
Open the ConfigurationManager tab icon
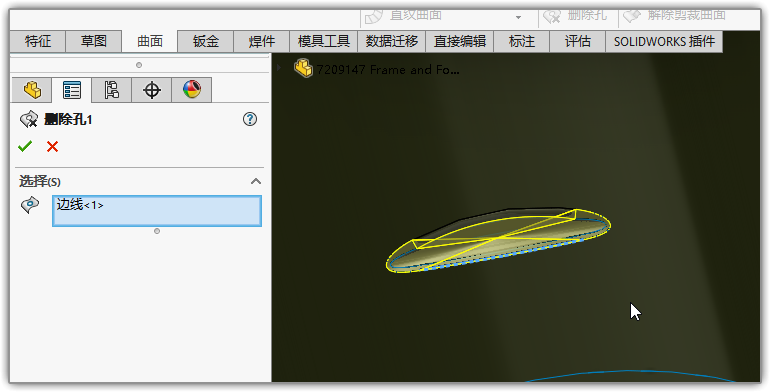111,90
